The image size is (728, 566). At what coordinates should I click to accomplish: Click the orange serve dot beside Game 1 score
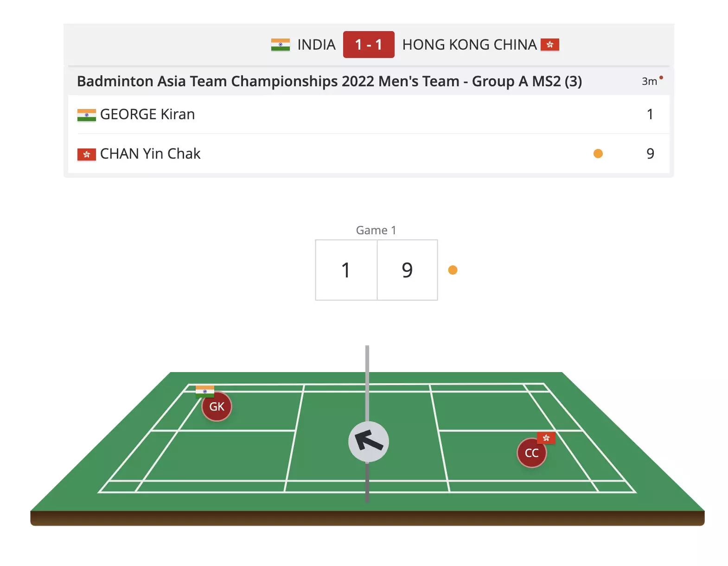453,270
